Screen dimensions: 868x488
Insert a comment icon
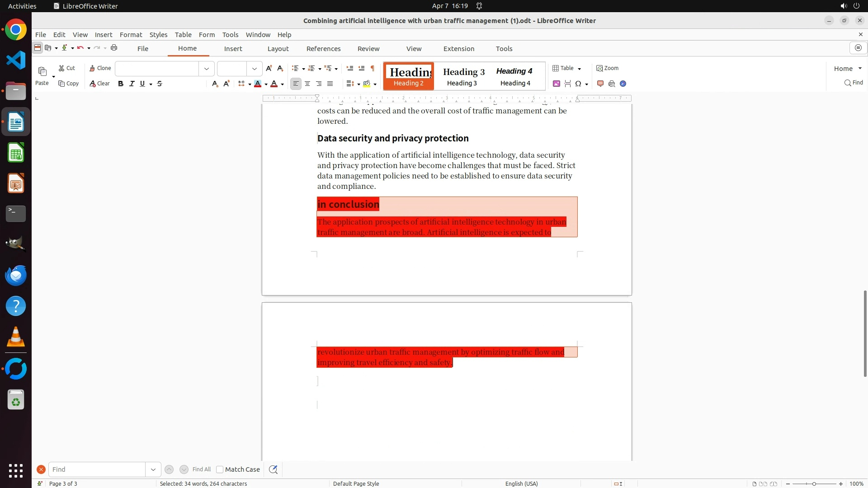click(x=600, y=84)
